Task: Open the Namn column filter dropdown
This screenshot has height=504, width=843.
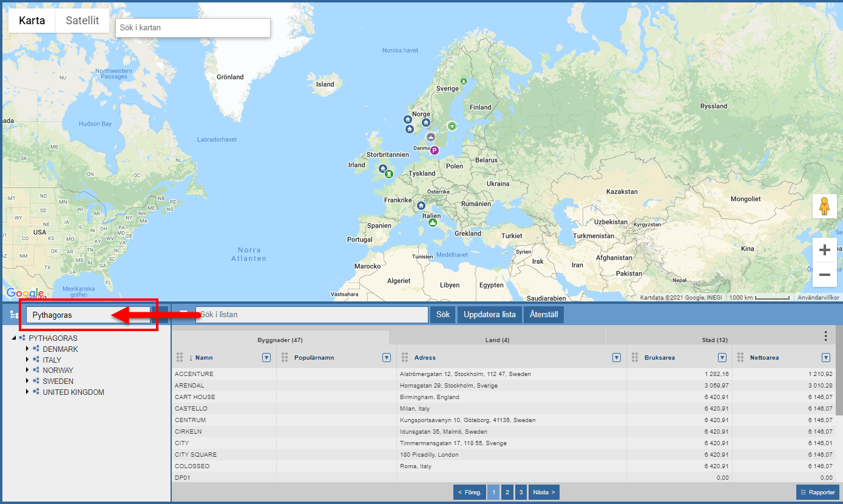Action: click(x=266, y=358)
